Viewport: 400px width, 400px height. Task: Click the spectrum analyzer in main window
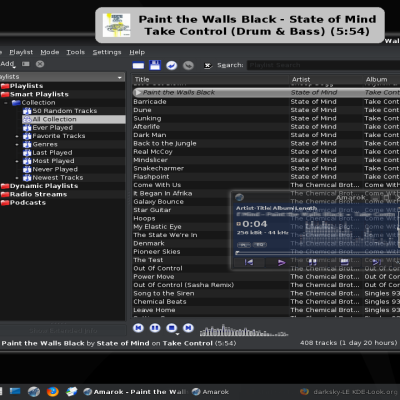click(x=244, y=330)
